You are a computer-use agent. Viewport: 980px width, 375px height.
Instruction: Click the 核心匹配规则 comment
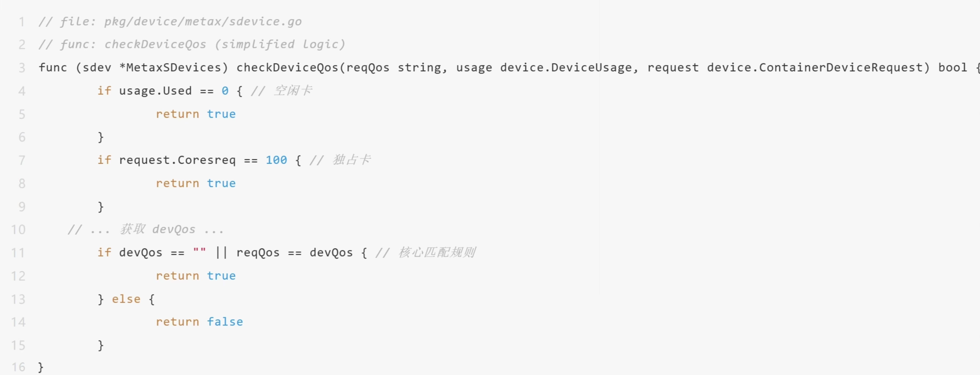(437, 252)
